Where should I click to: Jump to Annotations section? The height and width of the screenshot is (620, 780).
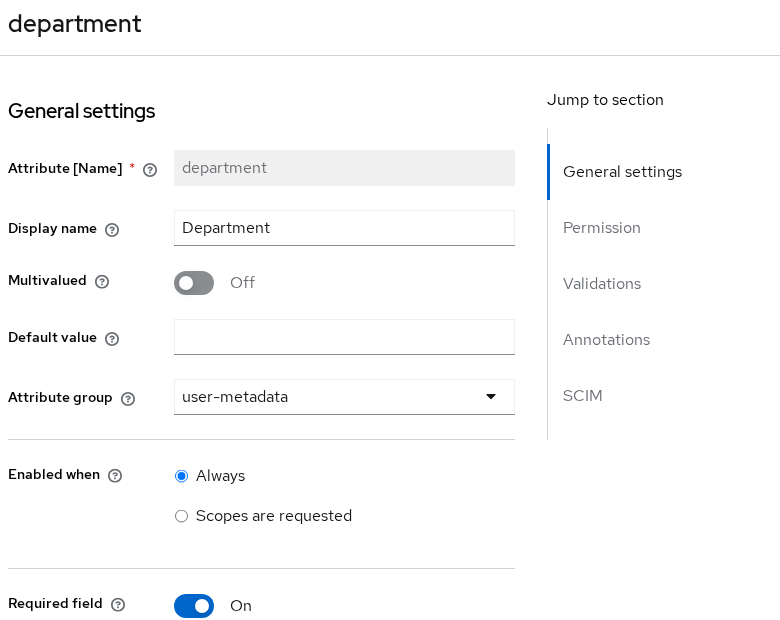[x=606, y=340]
